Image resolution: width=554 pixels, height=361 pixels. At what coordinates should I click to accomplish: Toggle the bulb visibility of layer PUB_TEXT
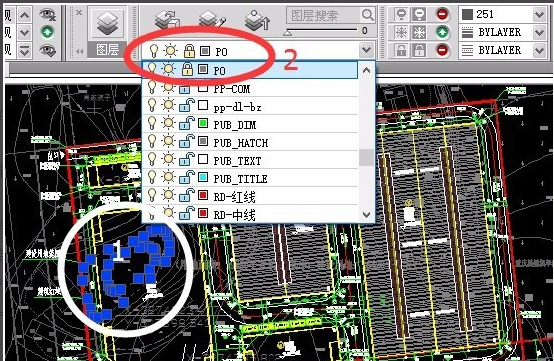(152, 159)
